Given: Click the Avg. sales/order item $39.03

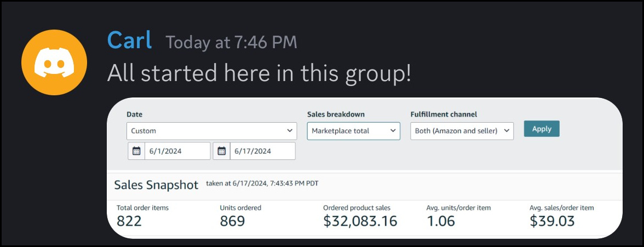Looking at the screenshot, I should point(552,221).
